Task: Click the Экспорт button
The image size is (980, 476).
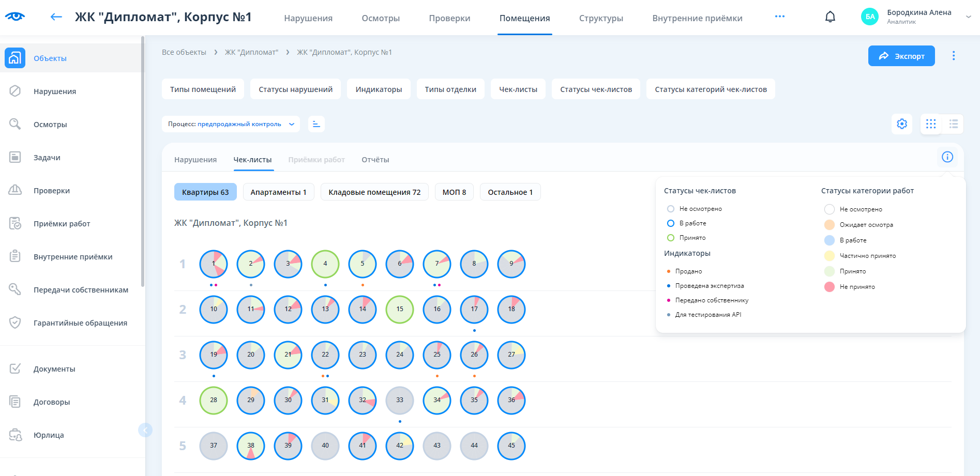Action: (901, 56)
